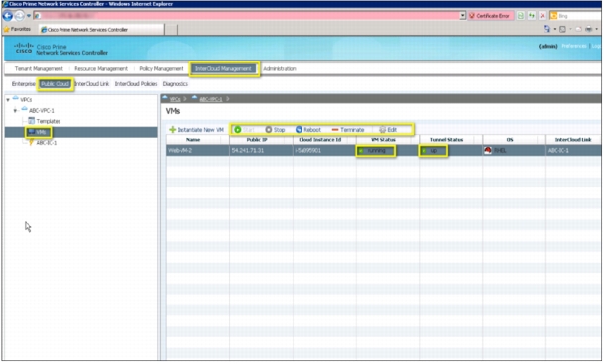Select the Public Cloud sub-tab
Screen dimensions: 604x364
tap(56, 84)
